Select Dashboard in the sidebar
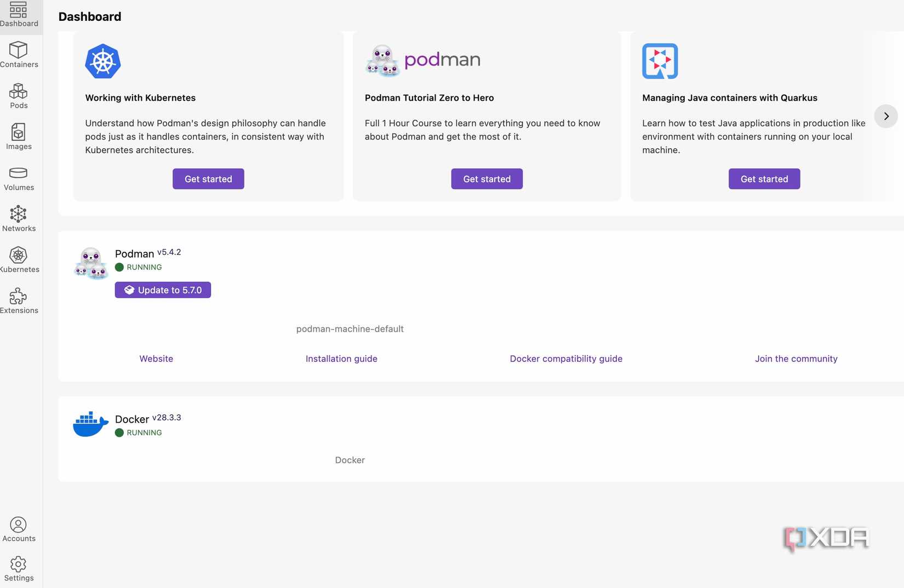 [19, 14]
